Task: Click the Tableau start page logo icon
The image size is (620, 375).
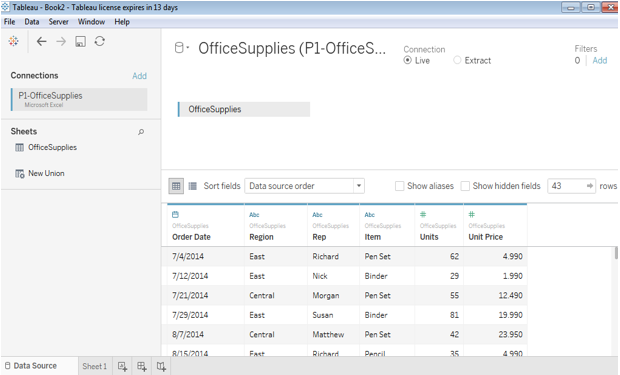Action: point(13,41)
